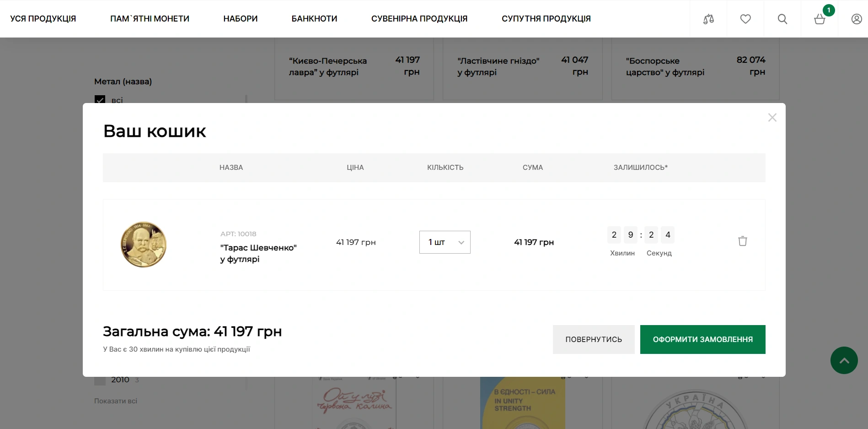Delete Taras Shevchenko item with trash icon
The width and height of the screenshot is (868, 429).
click(742, 241)
